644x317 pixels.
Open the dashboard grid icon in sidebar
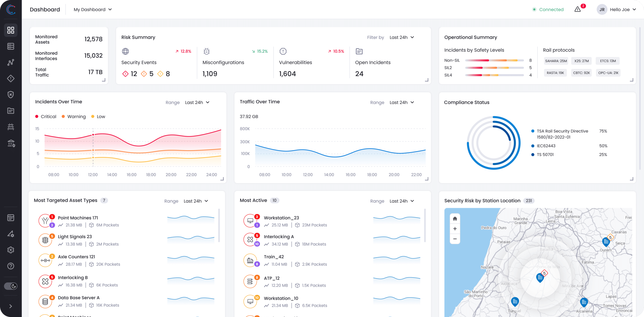coord(11,30)
